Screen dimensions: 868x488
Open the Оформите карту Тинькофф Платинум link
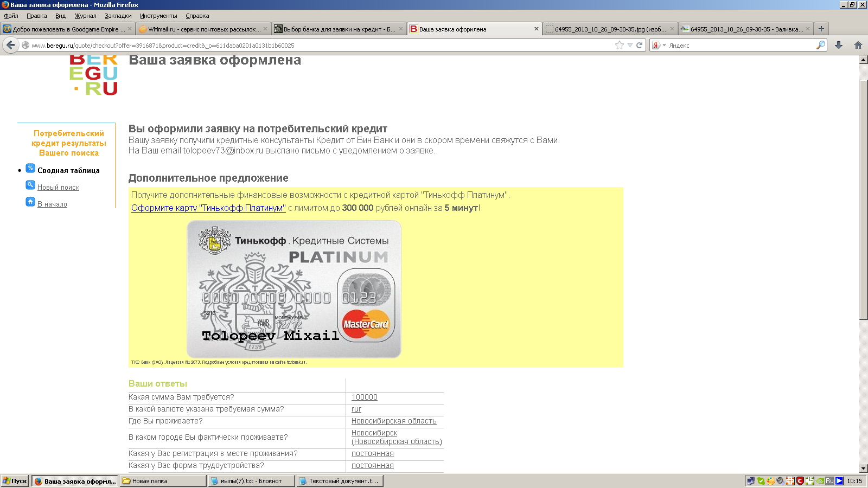point(208,208)
